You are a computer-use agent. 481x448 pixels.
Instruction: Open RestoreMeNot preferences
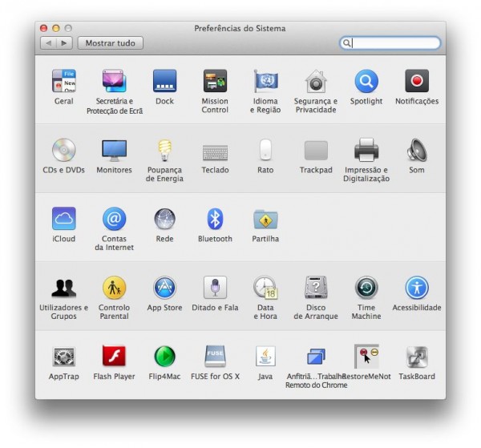[x=366, y=357]
